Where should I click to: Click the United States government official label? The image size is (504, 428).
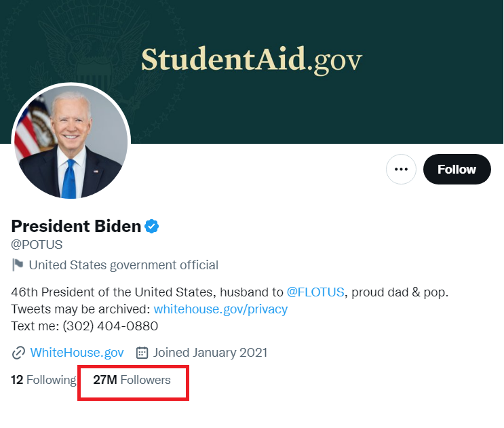coord(123,265)
